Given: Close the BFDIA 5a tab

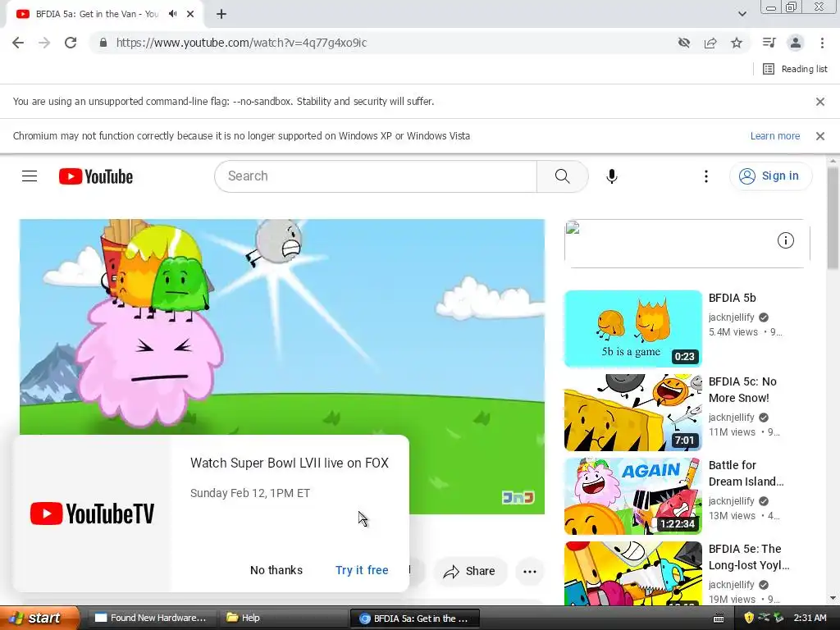Looking at the screenshot, I should coord(190,14).
